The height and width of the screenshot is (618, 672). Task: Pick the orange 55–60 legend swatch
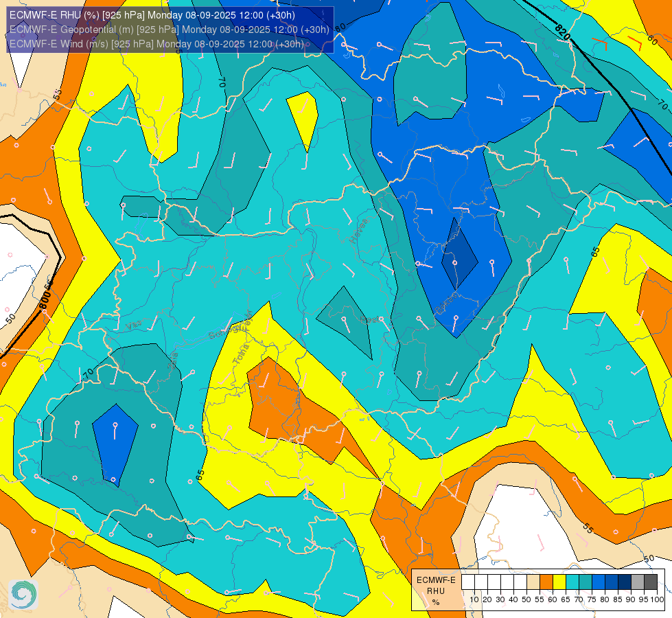546,582
